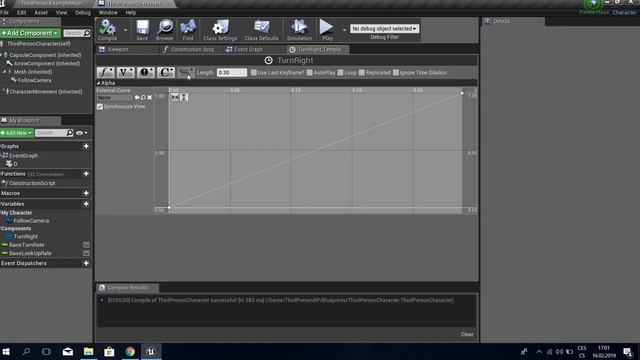Viewport: 640px width, 360px height.
Task: Add a new graph with plus icon
Action: (x=86, y=146)
